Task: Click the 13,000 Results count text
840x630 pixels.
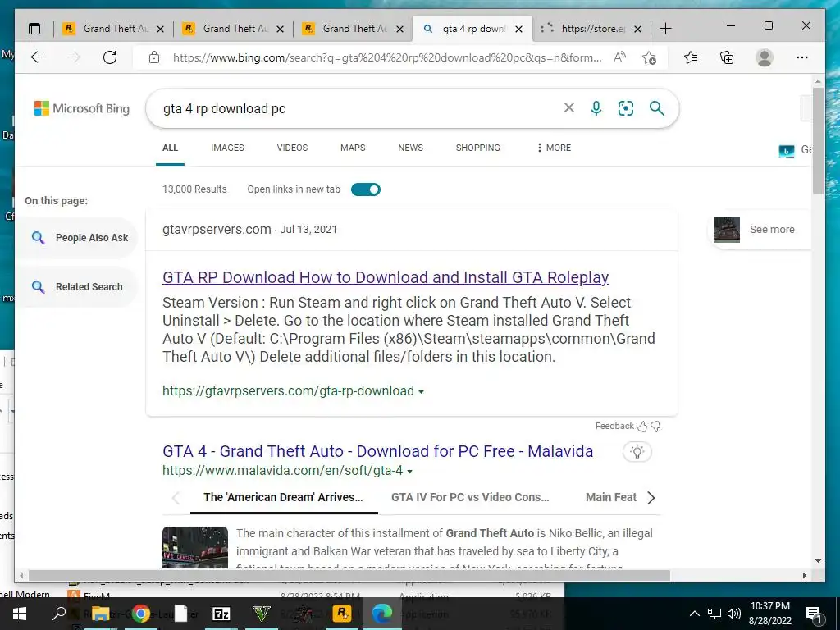Action: [x=194, y=189]
